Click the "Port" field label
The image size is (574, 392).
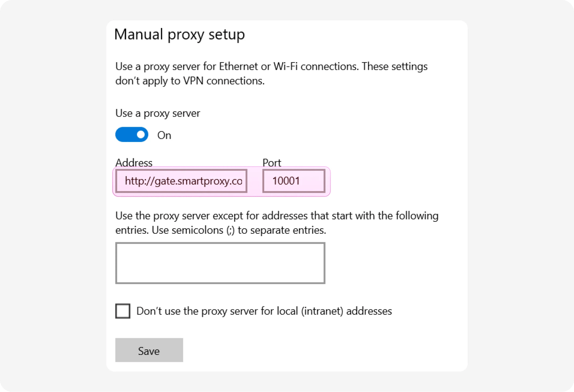coord(271,162)
